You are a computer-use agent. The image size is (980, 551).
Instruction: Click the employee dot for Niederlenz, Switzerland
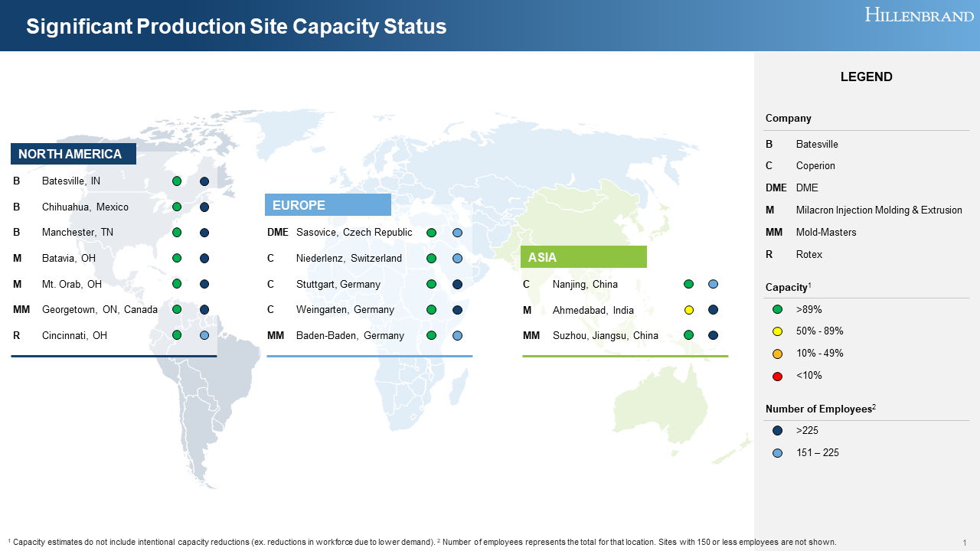coord(457,259)
